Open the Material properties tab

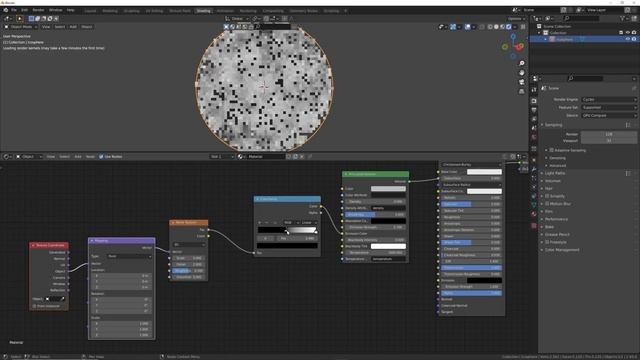click(534, 213)
